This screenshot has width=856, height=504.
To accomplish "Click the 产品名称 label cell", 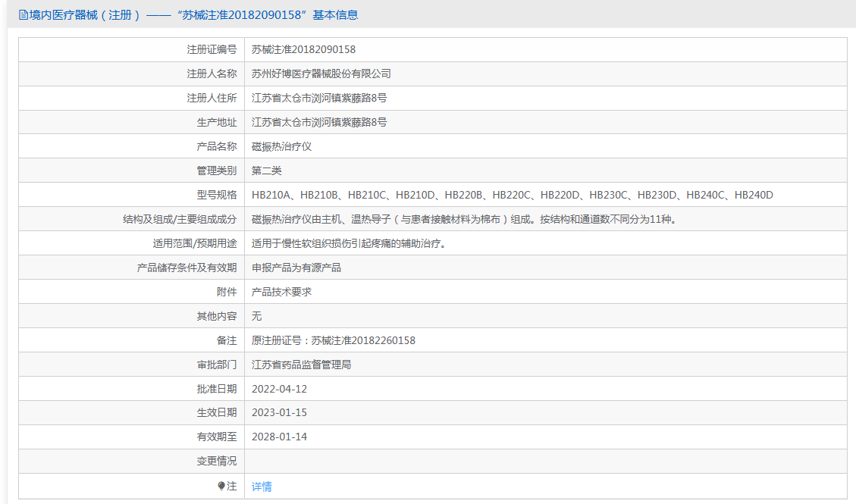I will coord(132,147).
